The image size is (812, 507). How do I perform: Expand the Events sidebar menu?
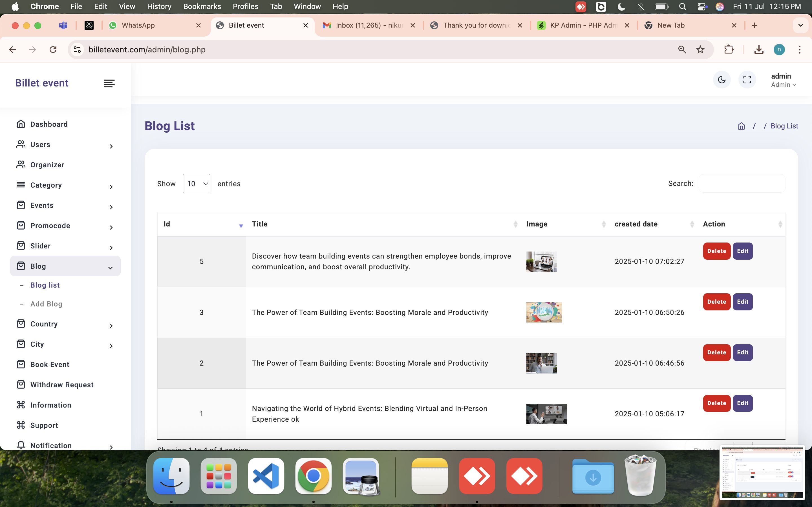pyautogui.click(x=65, y=206)
